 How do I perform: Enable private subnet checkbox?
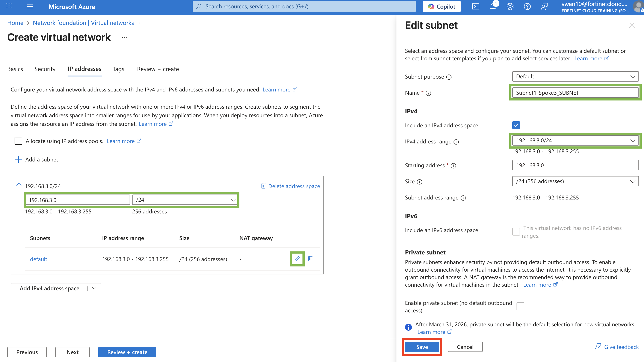[x=520, y=306]
